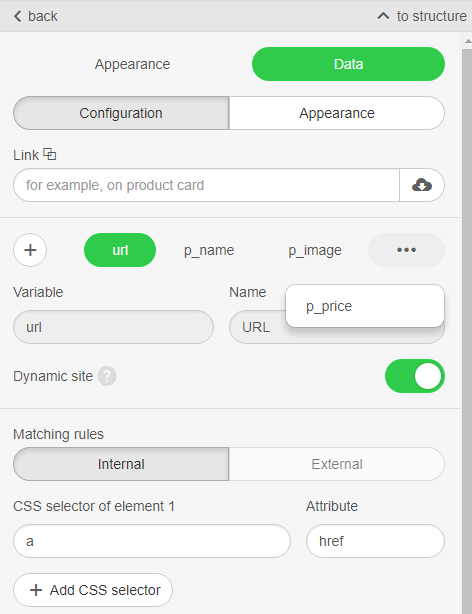This screenshot has width=472, height=614.
Task: Select the p_name variable pill
Action: click(x=209, y=250)
